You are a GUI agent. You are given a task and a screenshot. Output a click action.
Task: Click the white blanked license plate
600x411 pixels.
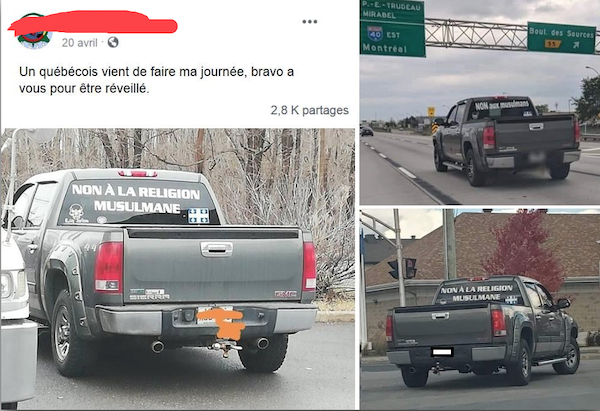442,352
